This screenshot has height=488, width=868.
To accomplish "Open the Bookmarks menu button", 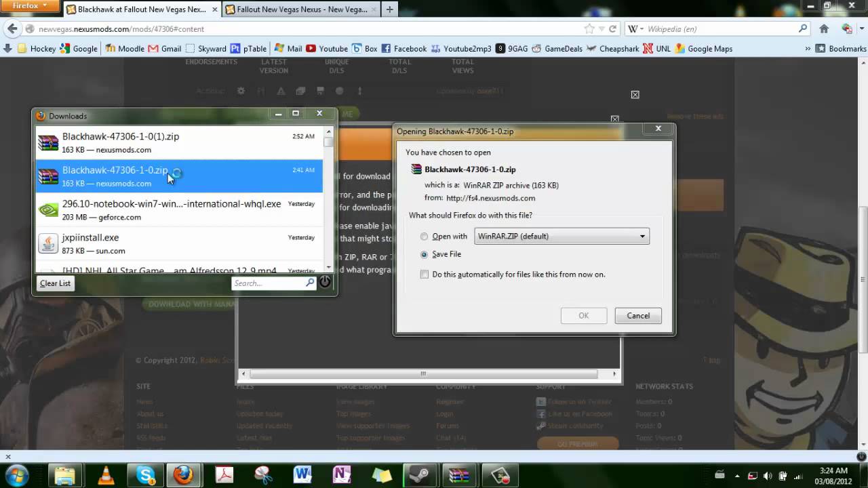I will tap(841, 49).
